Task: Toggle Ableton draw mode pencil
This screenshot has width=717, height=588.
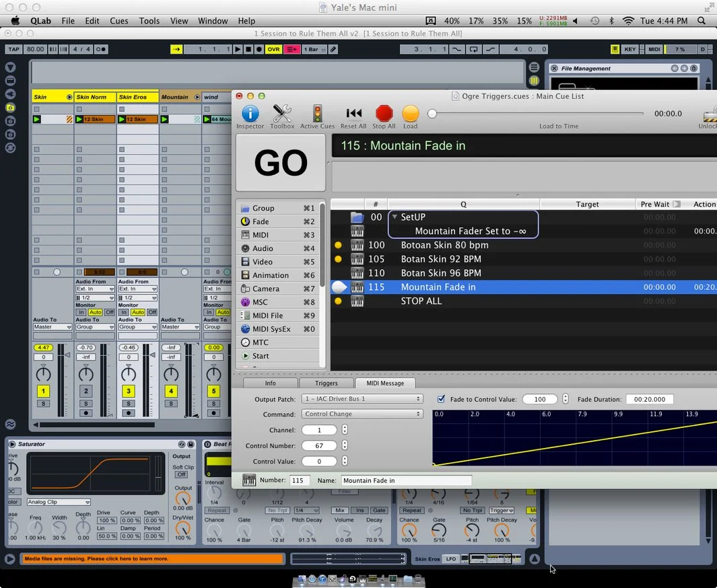Action: pos(333,49)
